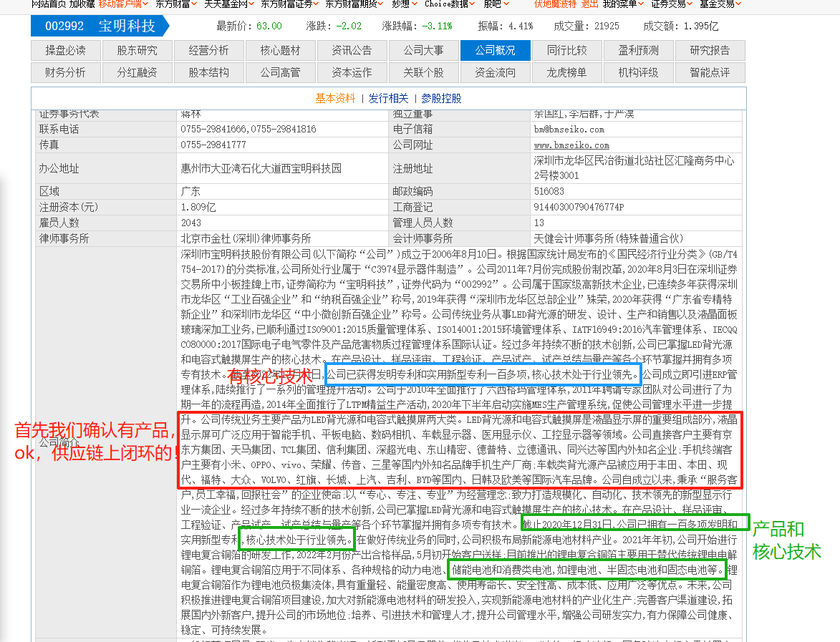Click the 退出 logout link
The width and height of the screenshot is (840, 642).
589,4
